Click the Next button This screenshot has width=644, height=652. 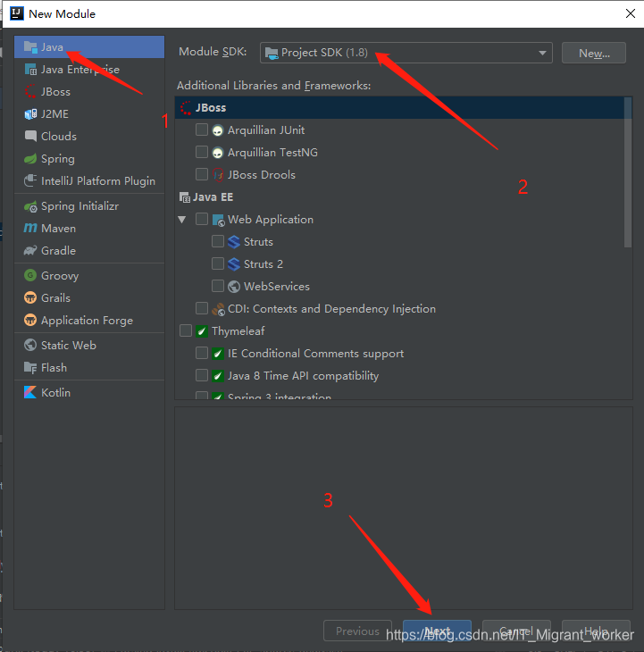coord(437,631)
